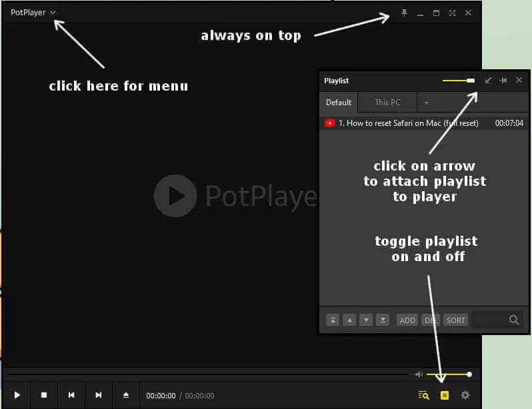
Task: Click the playback seek bar
Action: pos(207,374)
